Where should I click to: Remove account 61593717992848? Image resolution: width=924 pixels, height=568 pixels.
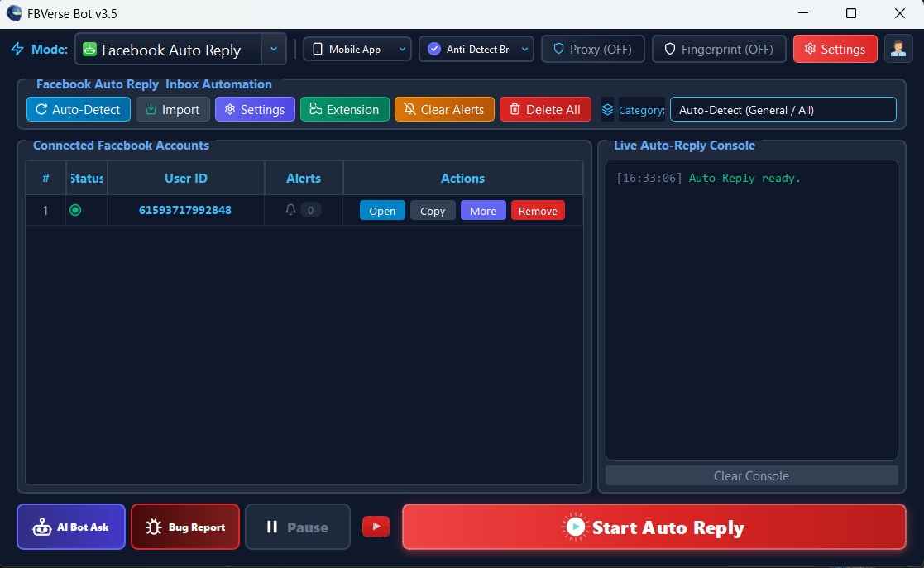click(x=538, y=210)
